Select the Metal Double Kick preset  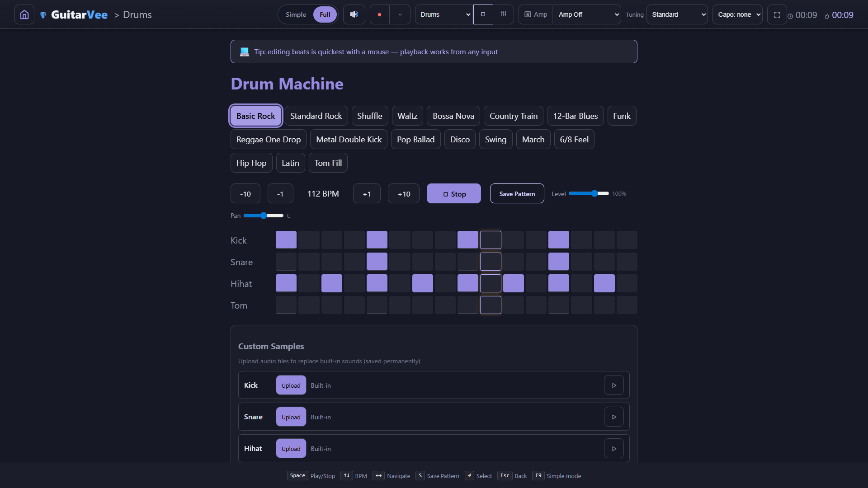point(349,140)
